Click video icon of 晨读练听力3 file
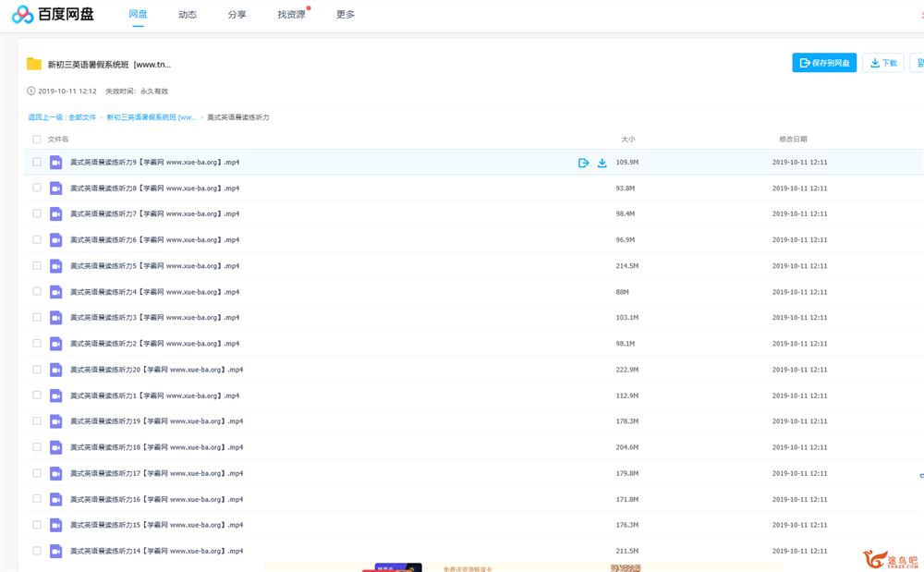 click(56, 318)
